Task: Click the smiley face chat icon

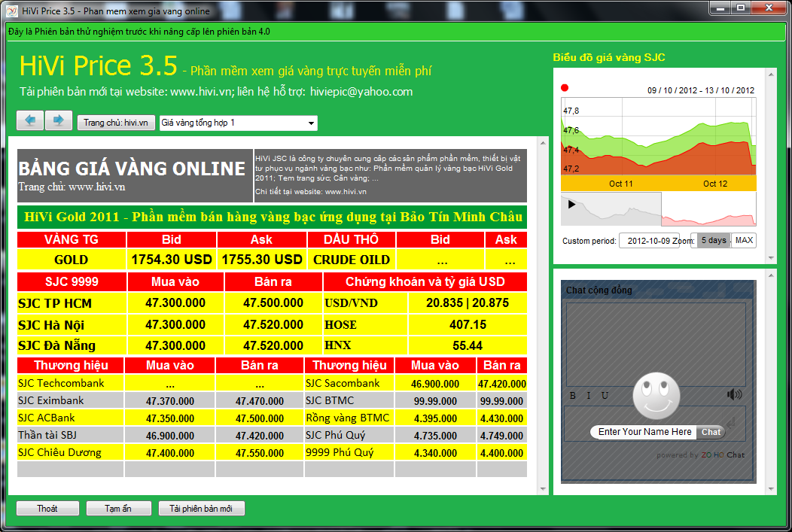Action: tap(656, 396)
